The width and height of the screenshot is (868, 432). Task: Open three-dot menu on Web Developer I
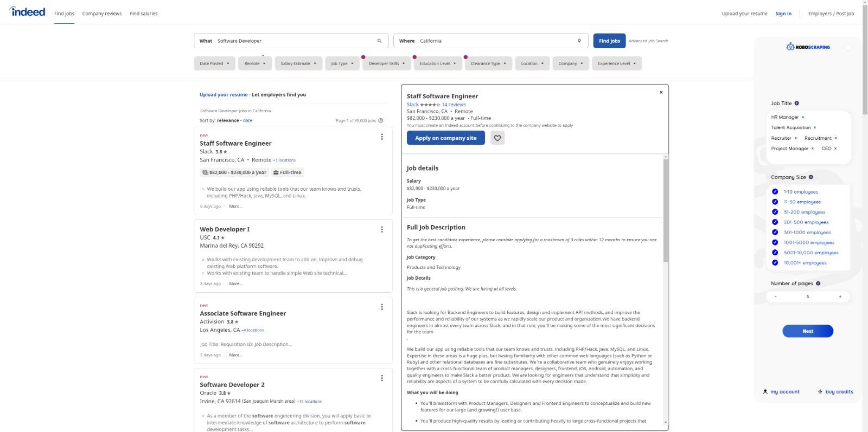point(382,230)
